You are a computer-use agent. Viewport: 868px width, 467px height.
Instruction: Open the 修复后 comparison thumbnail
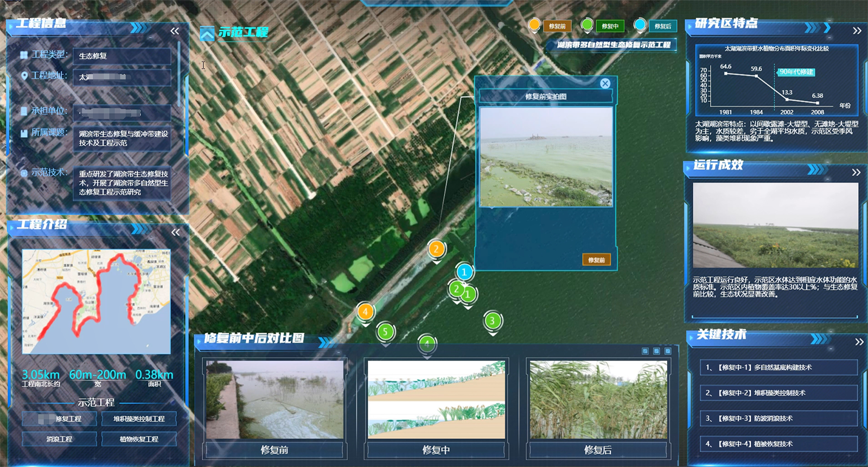click(598, 400)
